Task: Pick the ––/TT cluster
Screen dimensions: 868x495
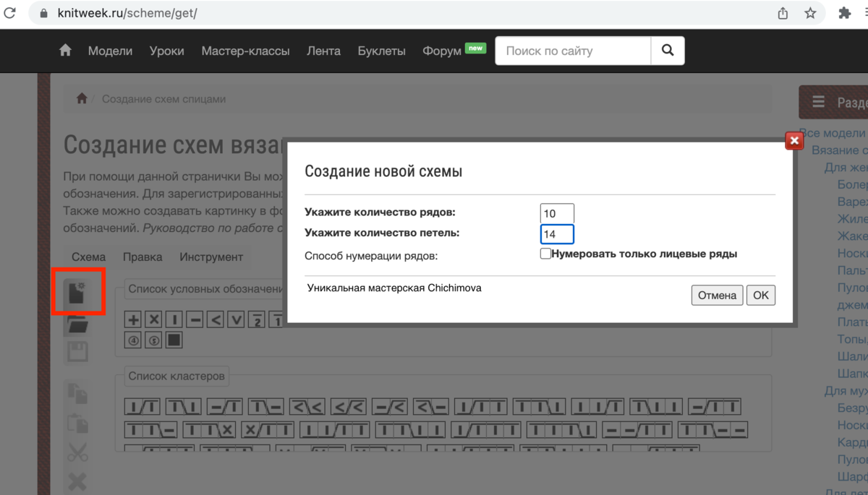Action: click(x=638, y=430)
